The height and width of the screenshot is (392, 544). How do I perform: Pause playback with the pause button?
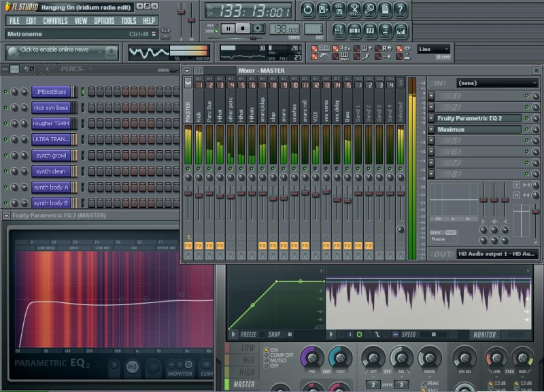click(228, 29)
